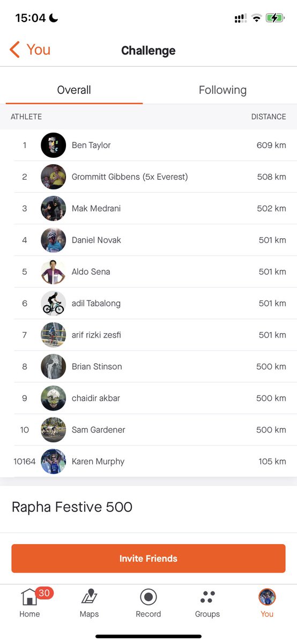Open adil Tabalong's cyclist avatar
The height and width of the screenshot is (644, 297).
(x=54, y=304)
